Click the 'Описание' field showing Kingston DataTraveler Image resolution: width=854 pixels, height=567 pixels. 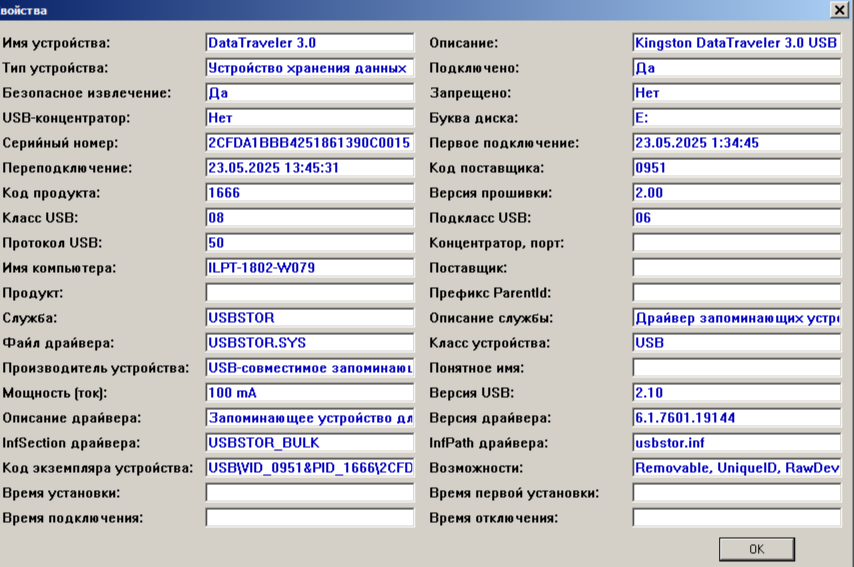coord(736,43)
